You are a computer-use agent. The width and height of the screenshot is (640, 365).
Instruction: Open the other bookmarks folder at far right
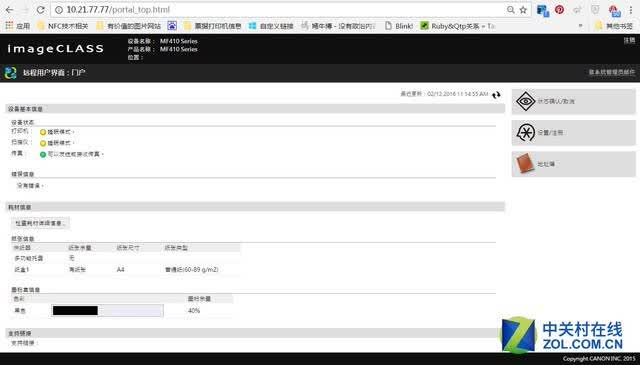coord(614,26)
